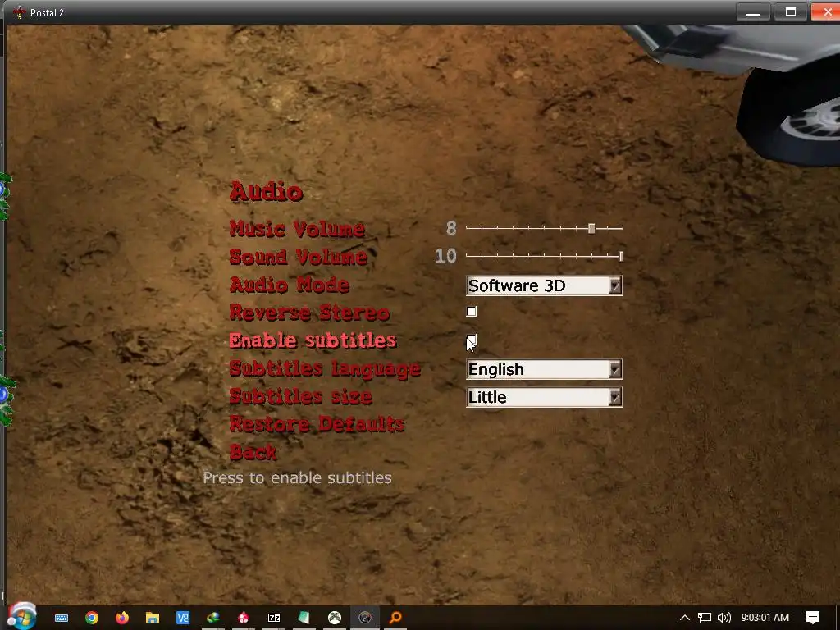Tick the Enable subtitles checkbox
The image size is (840, 630).
[472, 340]
